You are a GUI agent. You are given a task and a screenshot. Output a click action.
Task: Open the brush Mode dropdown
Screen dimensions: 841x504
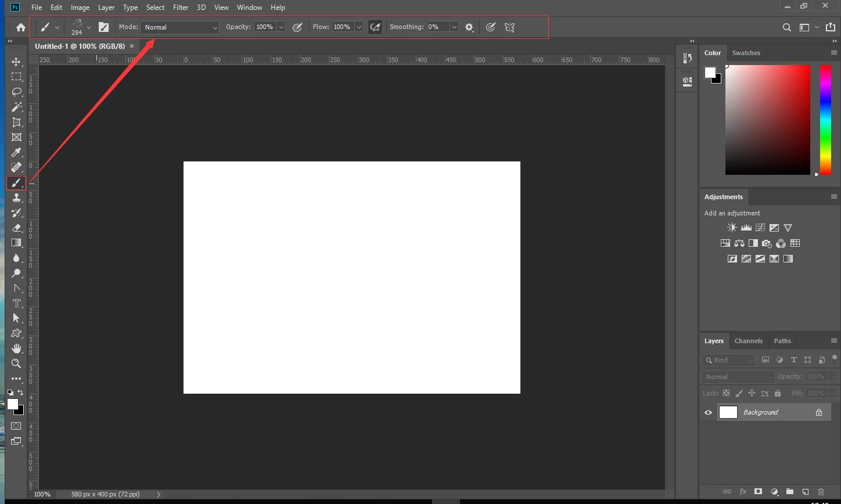click(x=179, y=27)
